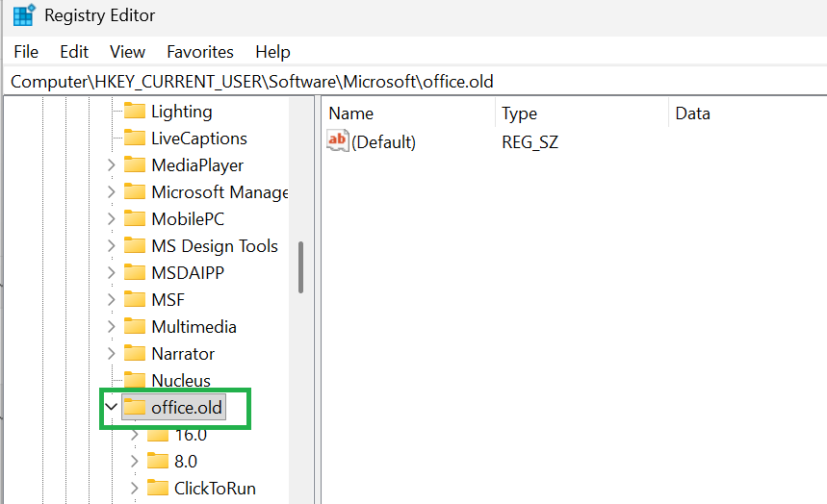This screenshot has width=827, height=504.
Task: Click the Narrator folder icon
Action: [x=135, y=353]
